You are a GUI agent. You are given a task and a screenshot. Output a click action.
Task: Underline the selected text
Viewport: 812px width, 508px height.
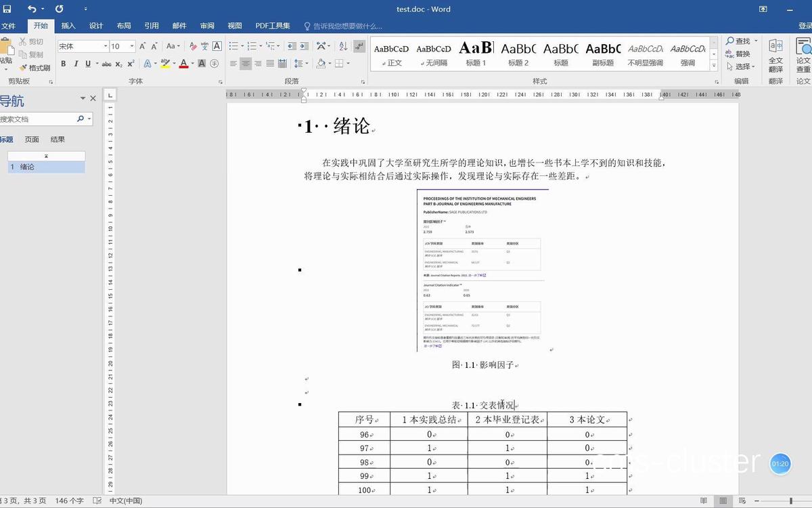click(x=88, y=64)
